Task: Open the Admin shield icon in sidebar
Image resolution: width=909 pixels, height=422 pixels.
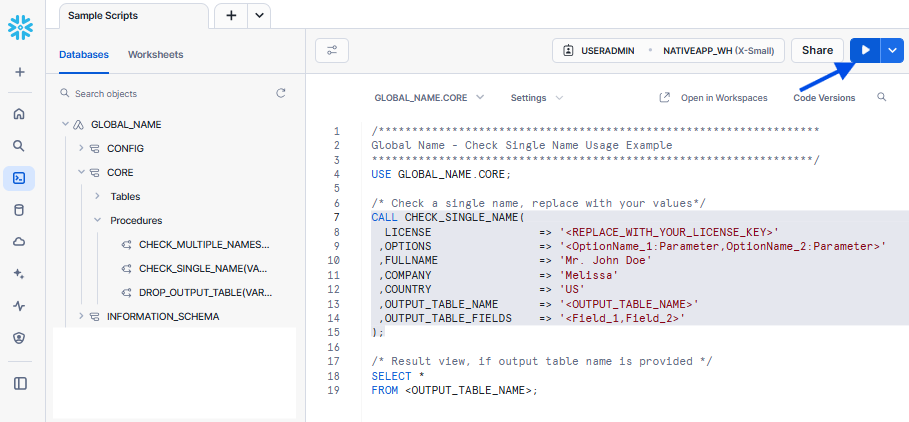Action: coord(19,338)
